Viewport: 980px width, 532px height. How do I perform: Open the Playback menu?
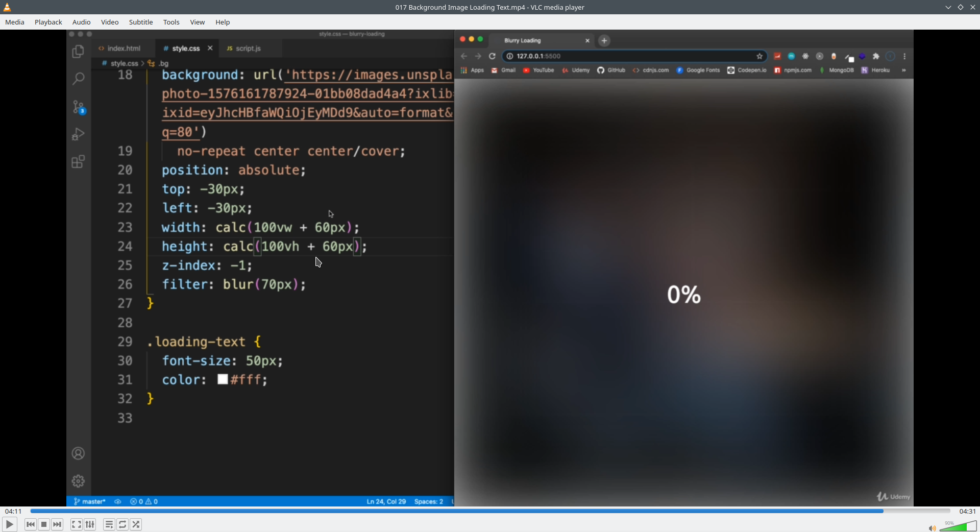48,22
